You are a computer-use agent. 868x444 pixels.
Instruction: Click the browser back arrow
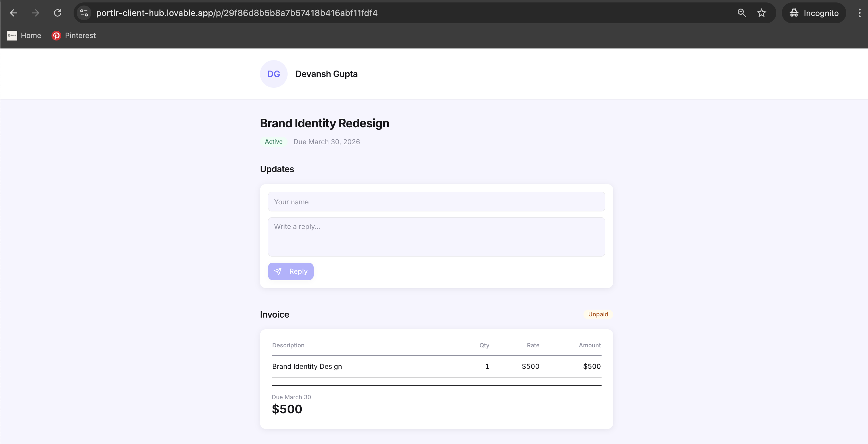pos(13,13)
